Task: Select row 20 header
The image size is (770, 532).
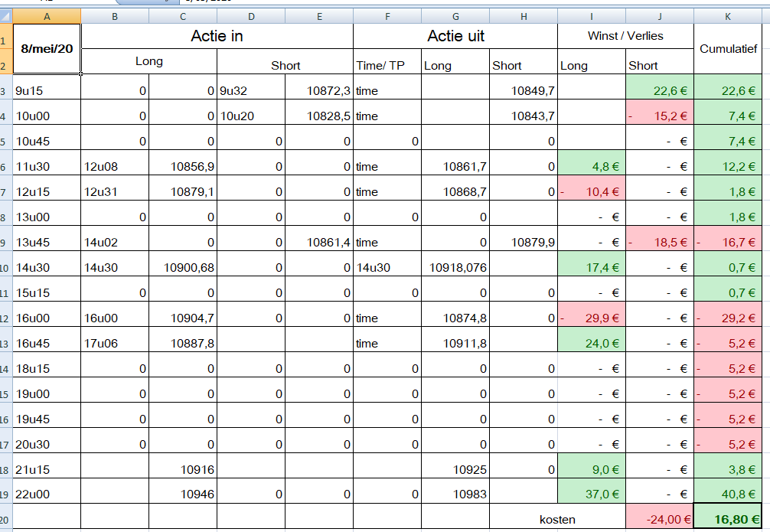Action: click(6, 518)
